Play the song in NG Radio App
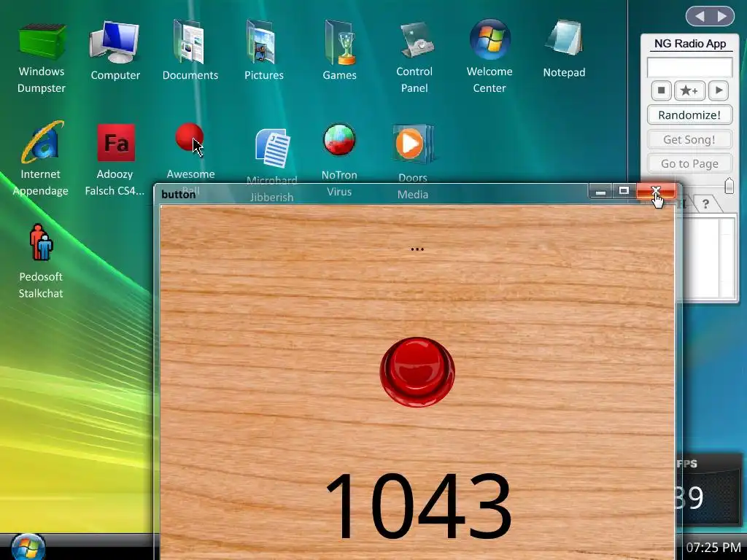The height and width of the screenshot is (560, 747). [x=719, y=90]
